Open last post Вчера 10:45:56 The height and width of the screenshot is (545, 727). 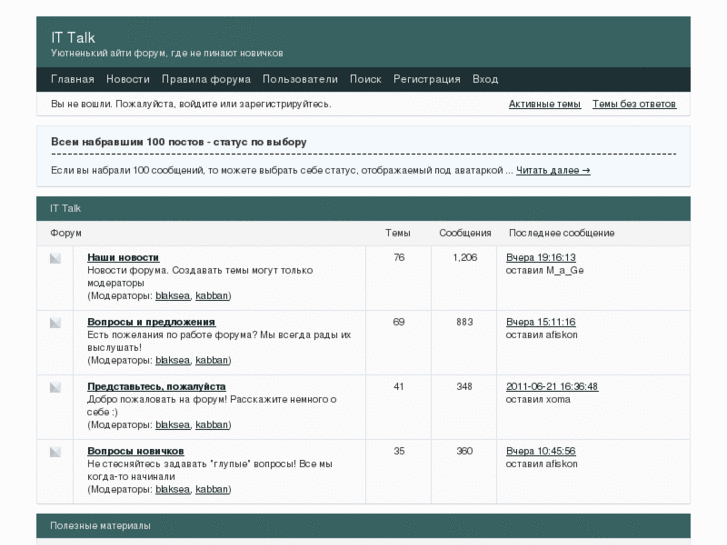[541, 451]
